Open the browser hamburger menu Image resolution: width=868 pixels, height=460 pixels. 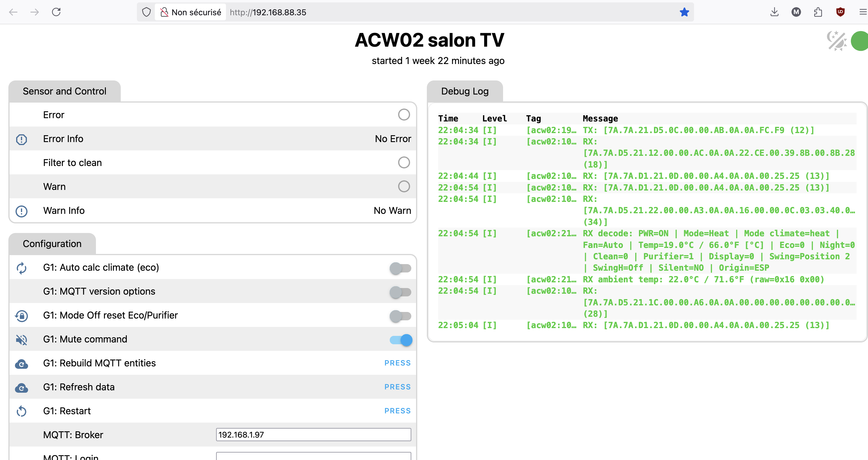click(x=863, y=12)
